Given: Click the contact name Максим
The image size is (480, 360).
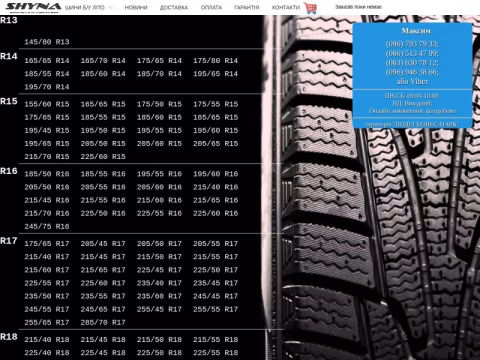Looking at the screenshot, I should [416, 31].
